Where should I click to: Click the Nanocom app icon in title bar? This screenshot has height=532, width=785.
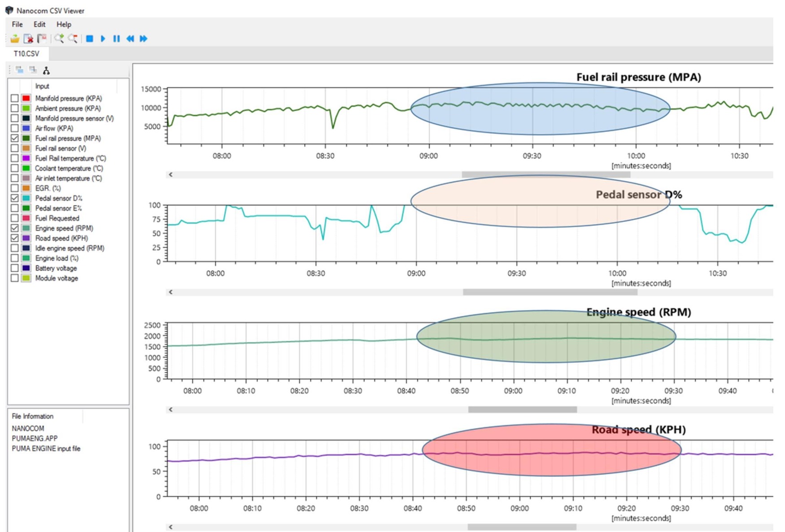click(9, 10)
